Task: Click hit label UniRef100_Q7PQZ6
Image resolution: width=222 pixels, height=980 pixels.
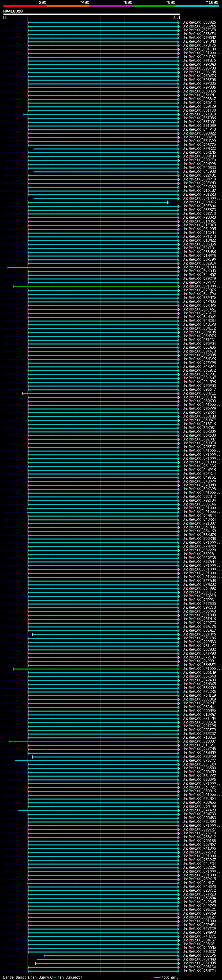Action: click(199, 290)
